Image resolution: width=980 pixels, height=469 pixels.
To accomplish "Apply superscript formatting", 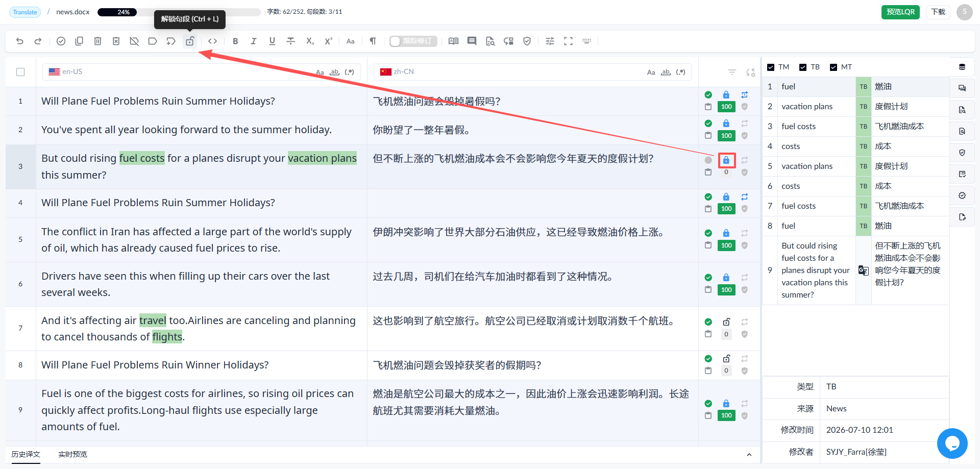I will point(329,41).
